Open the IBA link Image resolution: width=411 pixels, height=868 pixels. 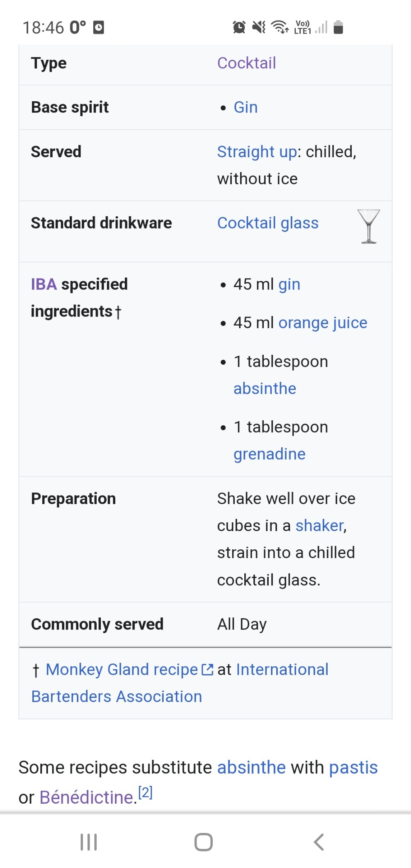pyautogui.click(x=44, y=285)
